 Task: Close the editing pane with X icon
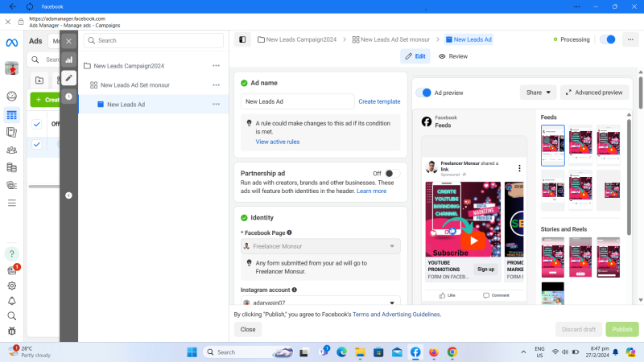pyautogui.click(x=68, y=41)
